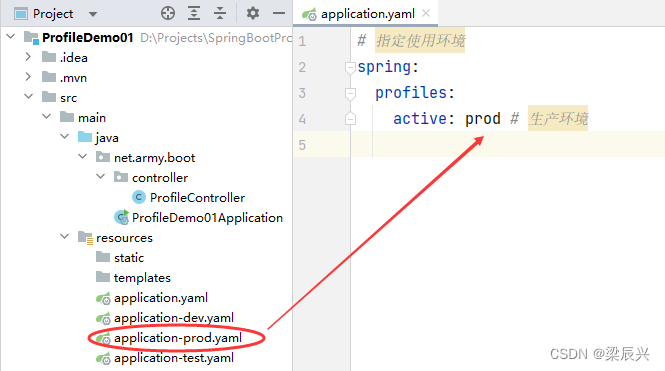Place cursor on the 'profiles:' key
Image resolution: width=665 pixels, height=371 pixels.
point(415,93)
